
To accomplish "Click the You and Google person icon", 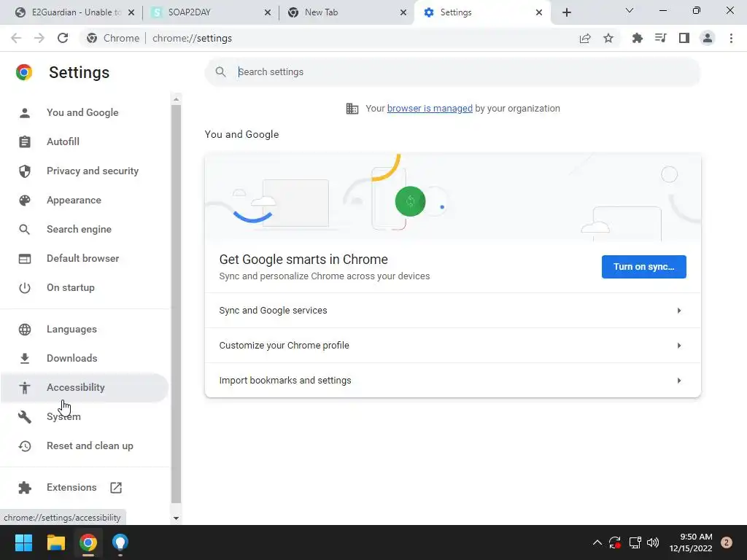I will click(x=25, y=113).
